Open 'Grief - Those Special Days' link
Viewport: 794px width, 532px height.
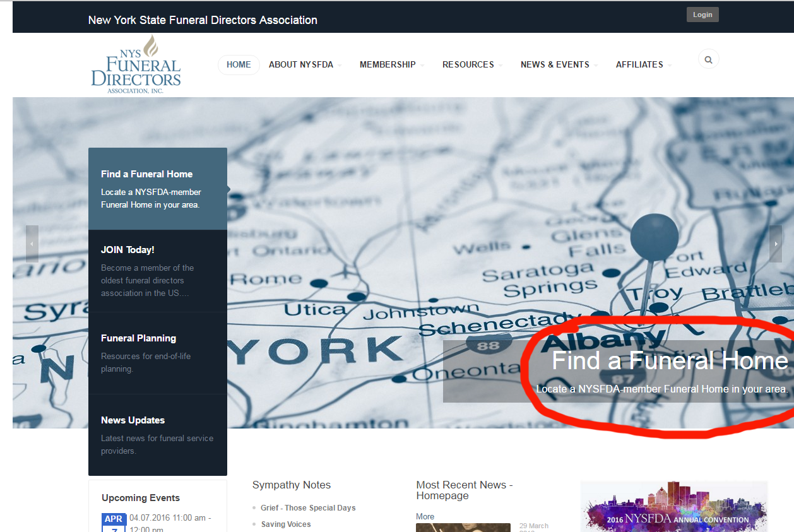[x=308, y=508]
